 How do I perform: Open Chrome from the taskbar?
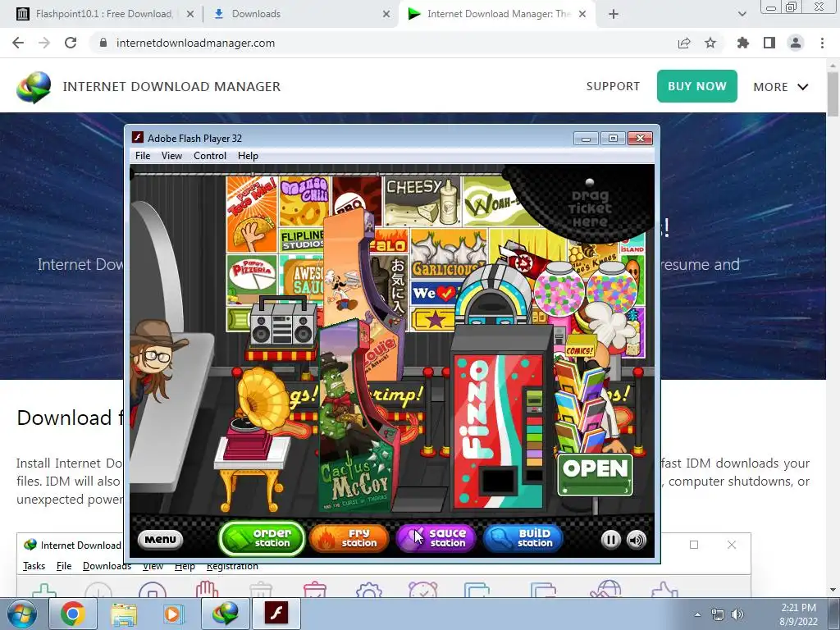coord(72,614)
